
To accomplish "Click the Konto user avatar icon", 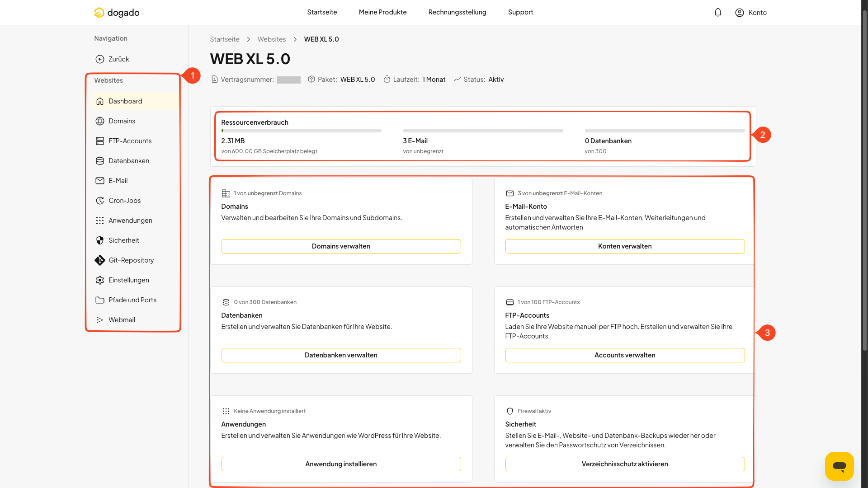I will (x=740, y=13).
